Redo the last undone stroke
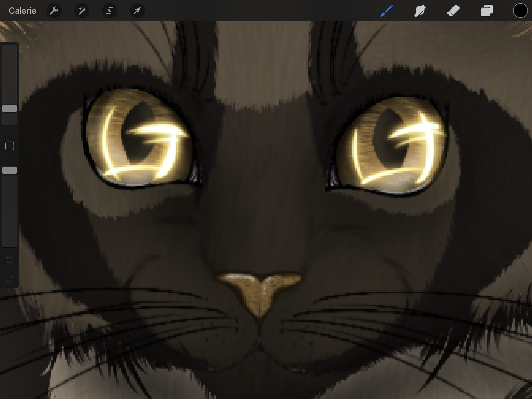Viewport: 532px width, 399px height. pyautogui.click(x=10, y=278)
